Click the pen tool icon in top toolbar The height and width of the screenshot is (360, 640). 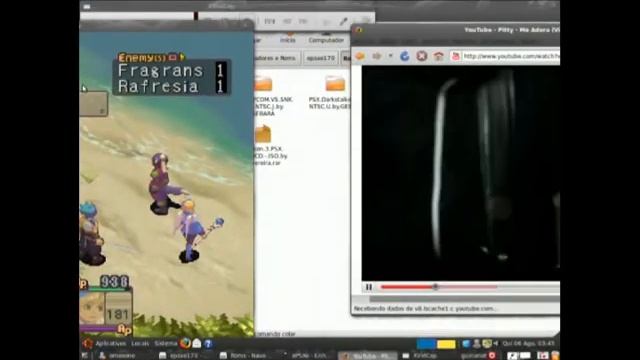pos(344,21)
